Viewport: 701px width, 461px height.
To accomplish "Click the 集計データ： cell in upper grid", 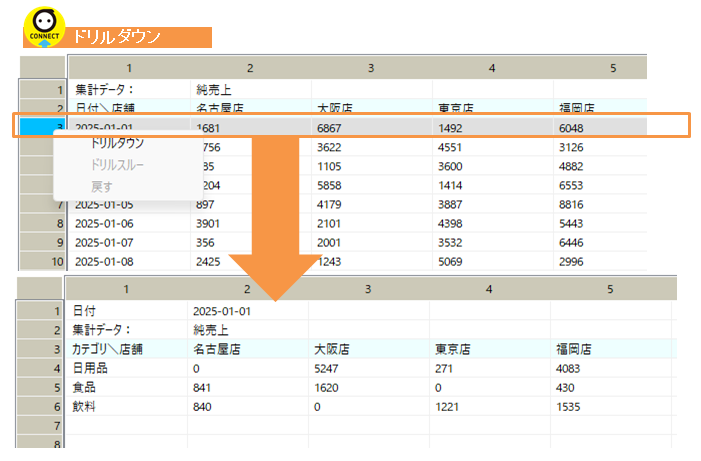I will [x=130, y=89].
